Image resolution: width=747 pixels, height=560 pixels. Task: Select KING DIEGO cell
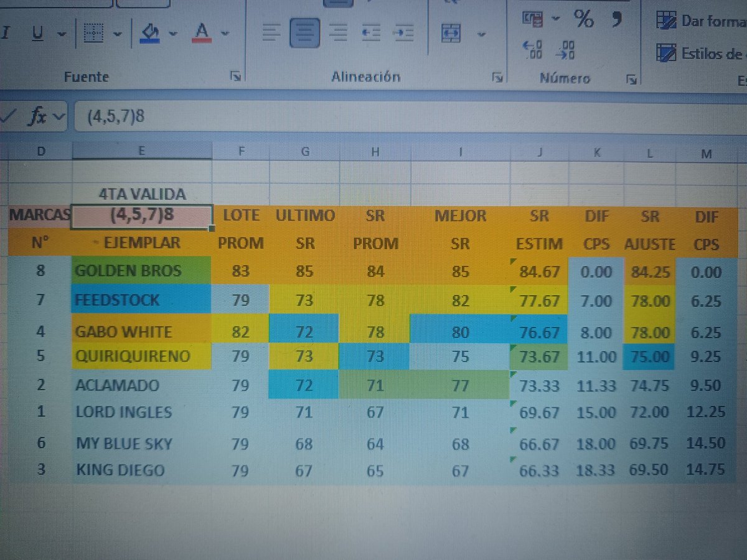(142, 470)
